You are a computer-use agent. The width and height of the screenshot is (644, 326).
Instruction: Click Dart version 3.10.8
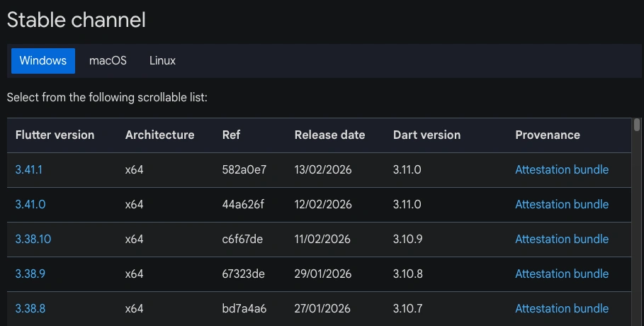pyautogui.click(x=408, y=274)
